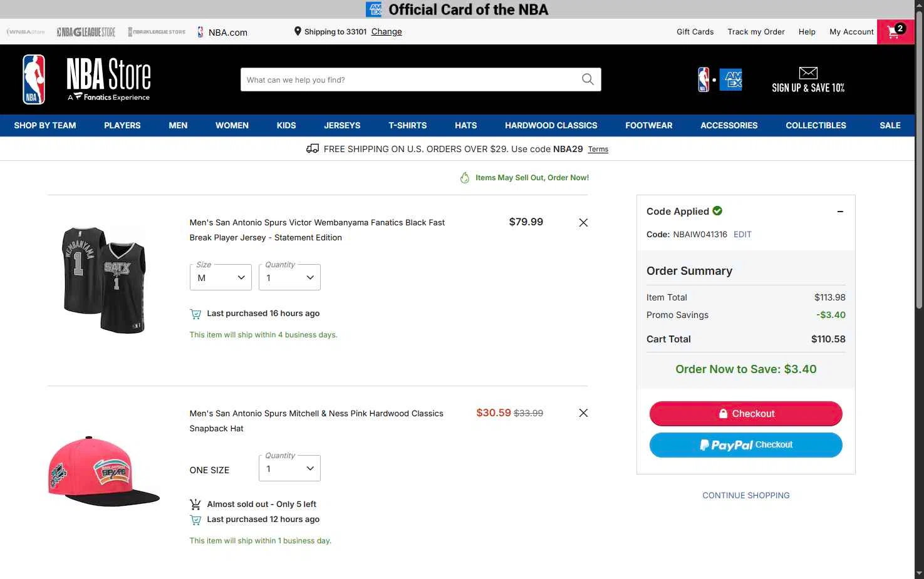Click the NBA American Express logo in header
The image size is (924, 579).
(720, 79)
